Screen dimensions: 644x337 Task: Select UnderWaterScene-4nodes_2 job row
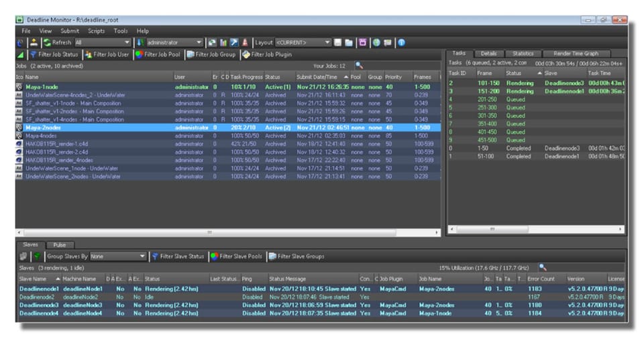pos(228,95)
